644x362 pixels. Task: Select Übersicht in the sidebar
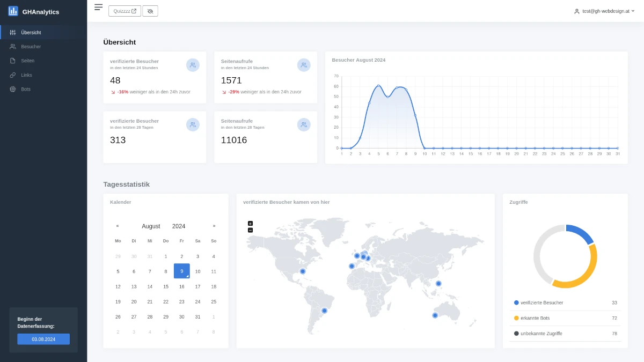(31, 32)
